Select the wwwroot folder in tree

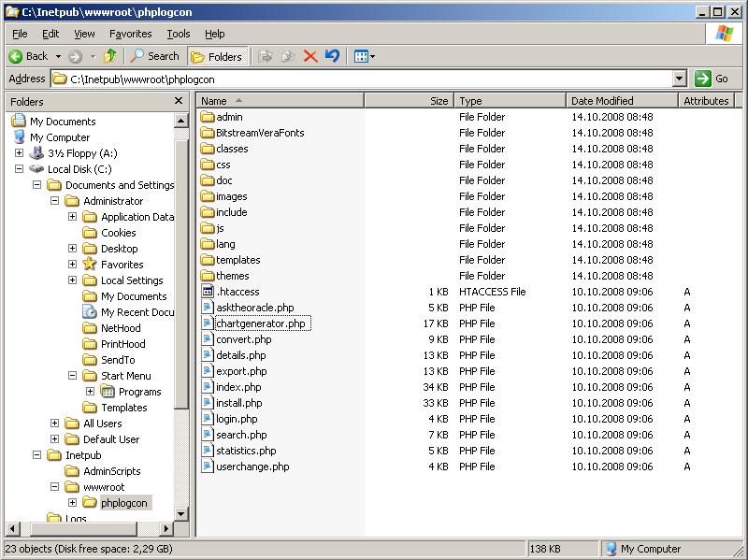coord(104,487)
